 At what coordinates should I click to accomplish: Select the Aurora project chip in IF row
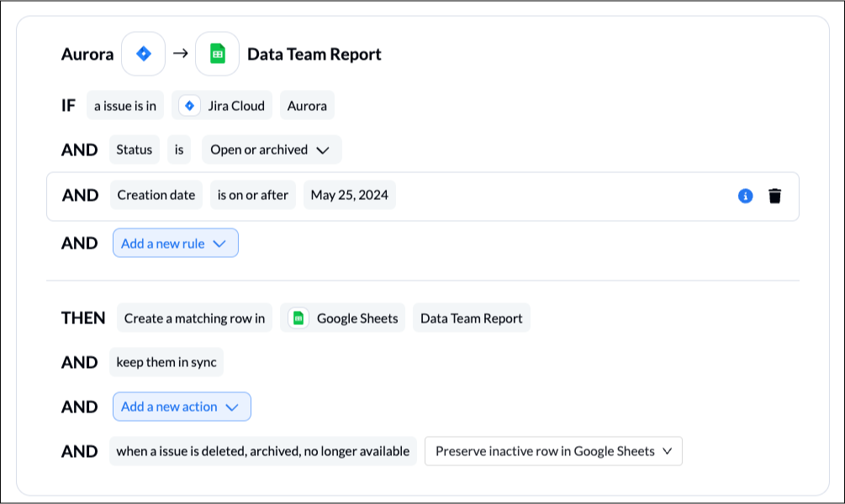point(307,106)
